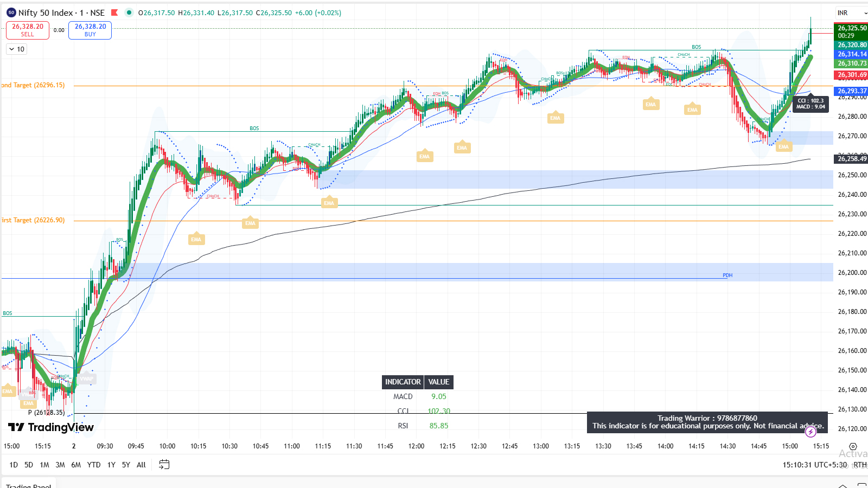Select the YTD time range
The height and width of the screenshot is (488, 868).
point(94,465)
